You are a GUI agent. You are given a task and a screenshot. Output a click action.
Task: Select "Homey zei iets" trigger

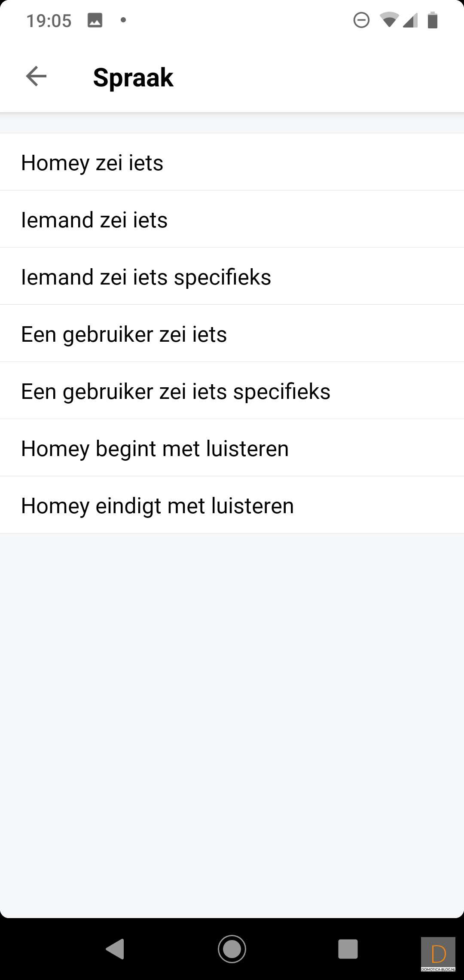(232, 162)
